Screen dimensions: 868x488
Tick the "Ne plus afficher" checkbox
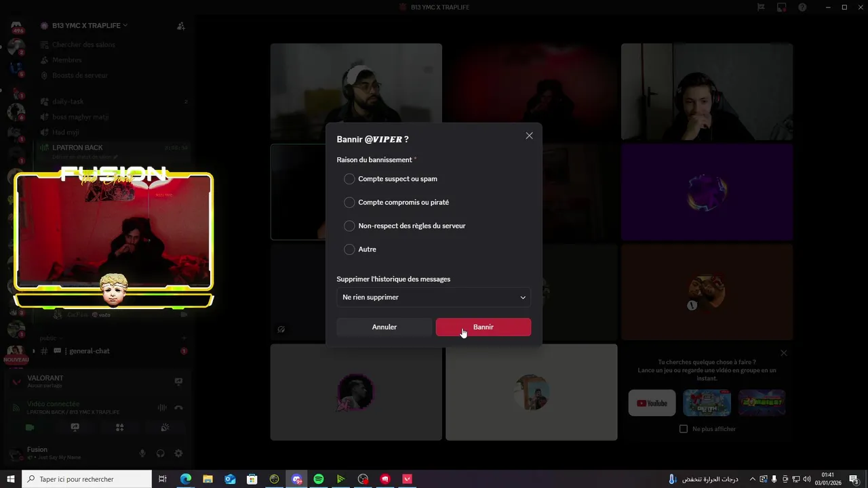pyautogui.click(x=684, y=429)
